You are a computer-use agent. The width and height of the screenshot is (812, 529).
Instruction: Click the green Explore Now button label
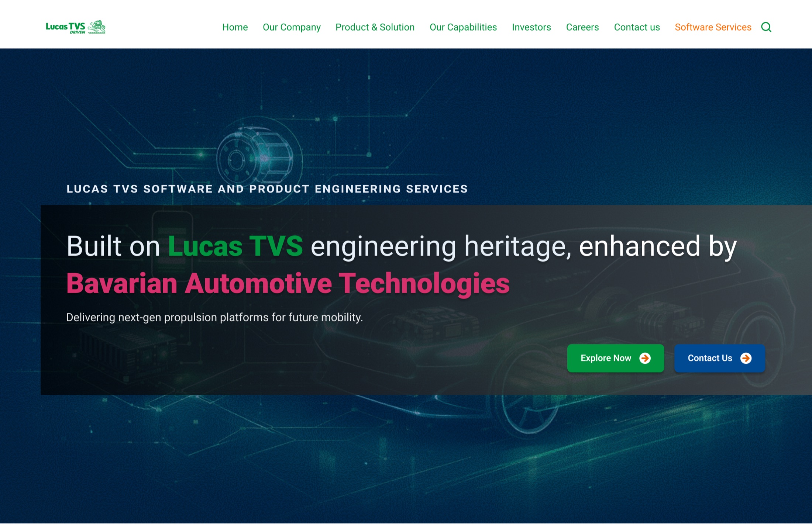606,358
